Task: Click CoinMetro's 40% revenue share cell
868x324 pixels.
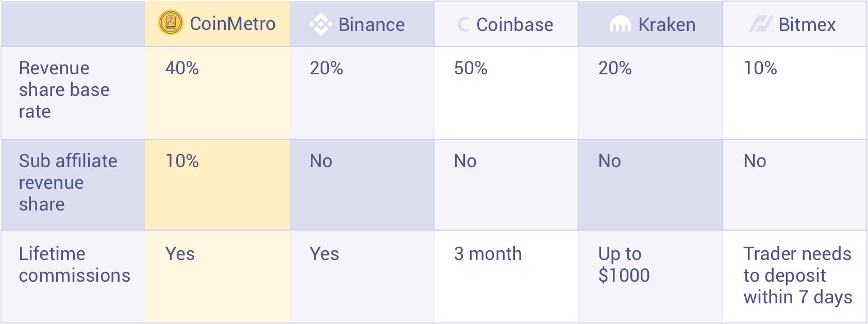Action: (182, 68)
